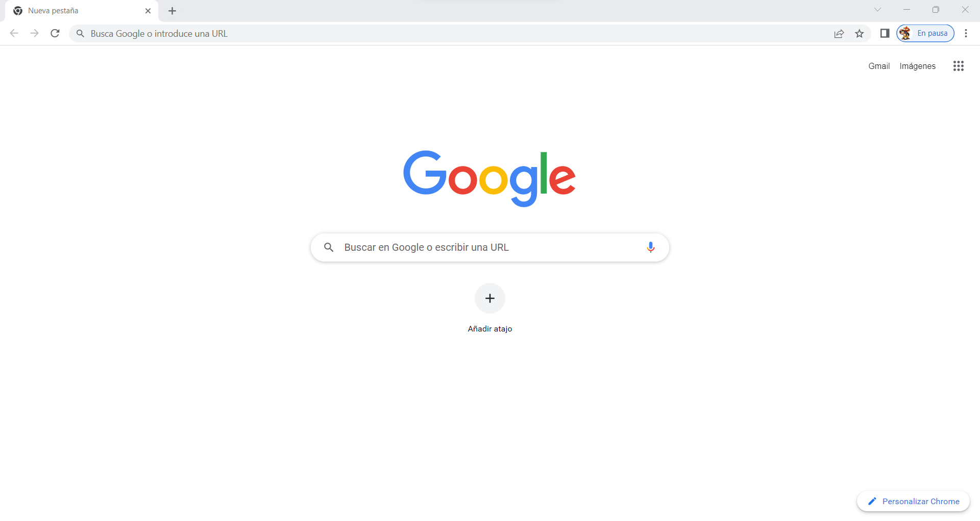Focus the Buscar en Google search box
The height and width of the screenshot is (521, 980).
(x=490, y=247)
